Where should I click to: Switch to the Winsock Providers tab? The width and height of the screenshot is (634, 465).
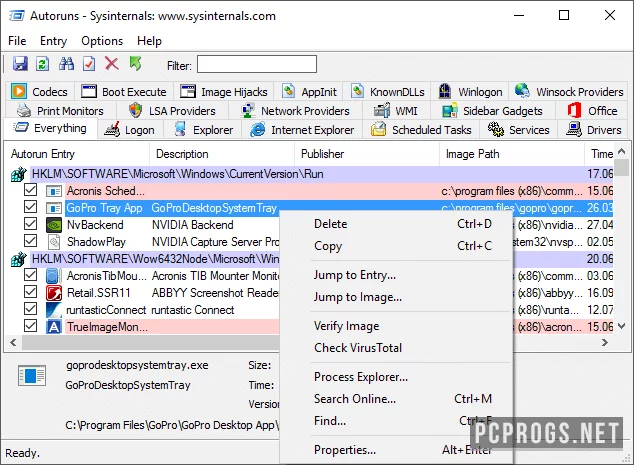point(568,92)
